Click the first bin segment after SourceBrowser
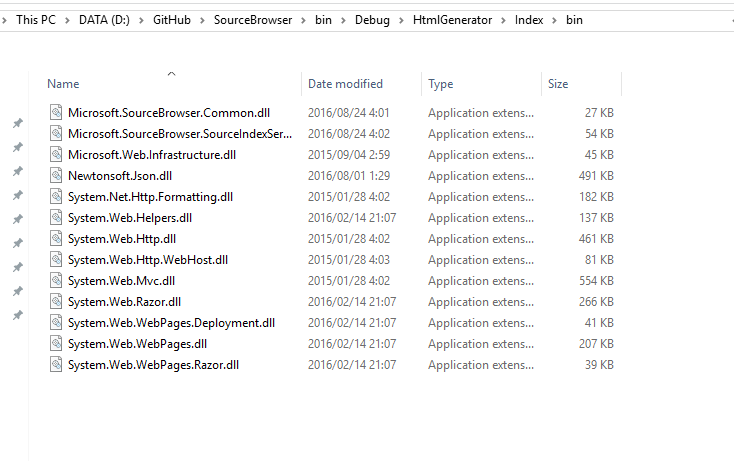 tap(323, 20)
